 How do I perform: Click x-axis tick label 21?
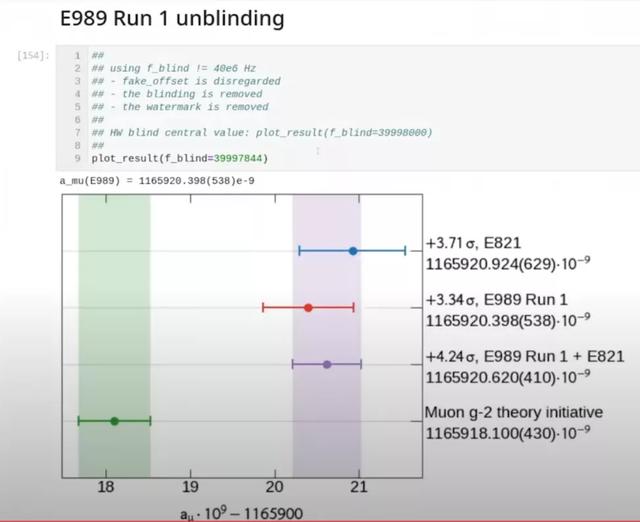point(359,487)
